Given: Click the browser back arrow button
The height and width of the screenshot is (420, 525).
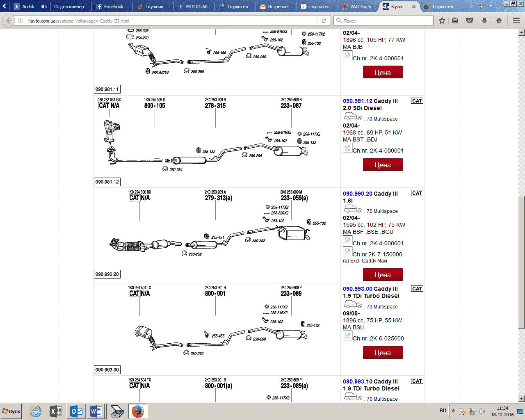Looking at the screenshot, I should [9, 21].
